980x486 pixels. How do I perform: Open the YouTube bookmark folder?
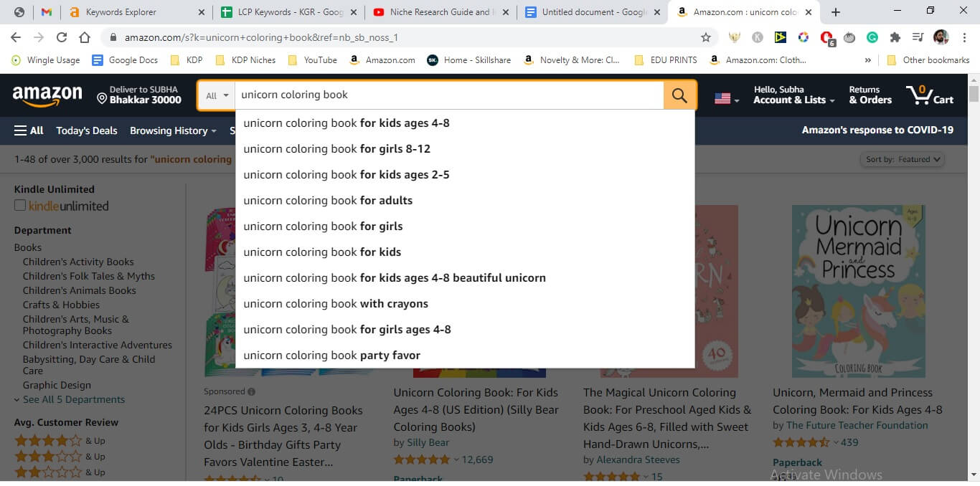click(x=312, y=60)
